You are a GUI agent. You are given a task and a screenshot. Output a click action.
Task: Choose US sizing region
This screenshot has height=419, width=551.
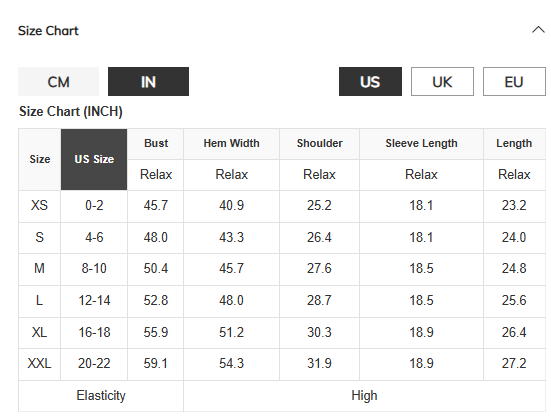(x=370, y=82)
